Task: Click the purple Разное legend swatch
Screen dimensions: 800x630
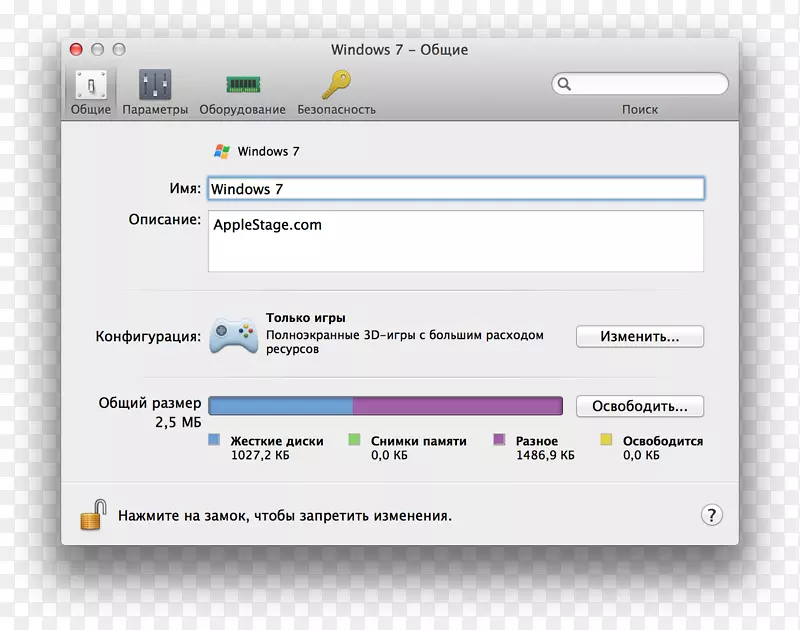Action: (499, 440)
